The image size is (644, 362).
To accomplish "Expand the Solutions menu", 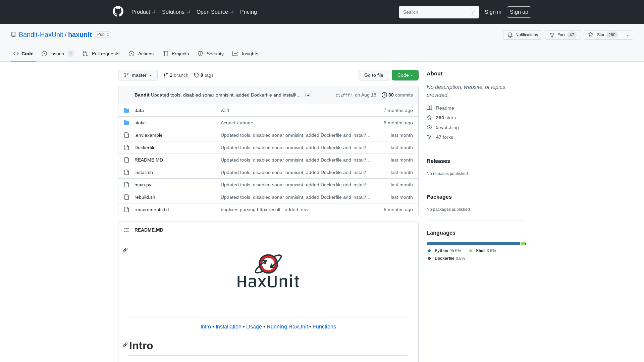I will pos(176,12).
